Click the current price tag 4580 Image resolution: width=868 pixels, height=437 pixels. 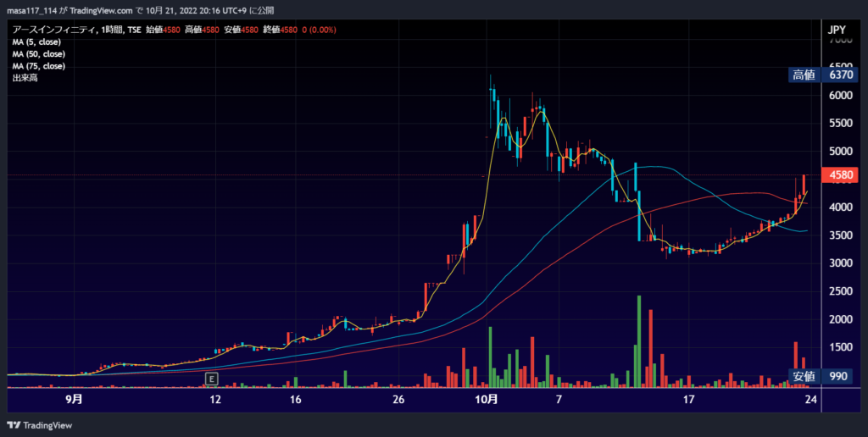coord(842,175)
